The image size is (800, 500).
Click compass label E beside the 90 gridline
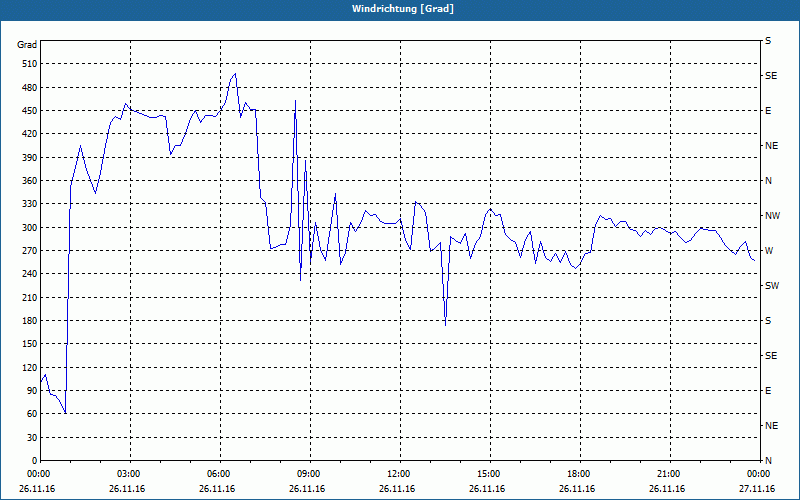click(768, 391)
